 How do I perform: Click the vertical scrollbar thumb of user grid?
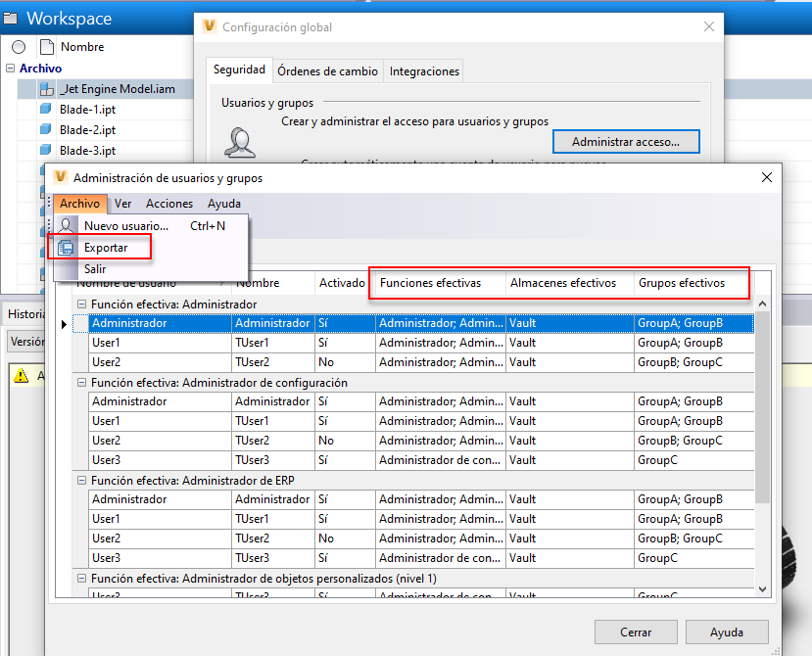pos(762,406)
